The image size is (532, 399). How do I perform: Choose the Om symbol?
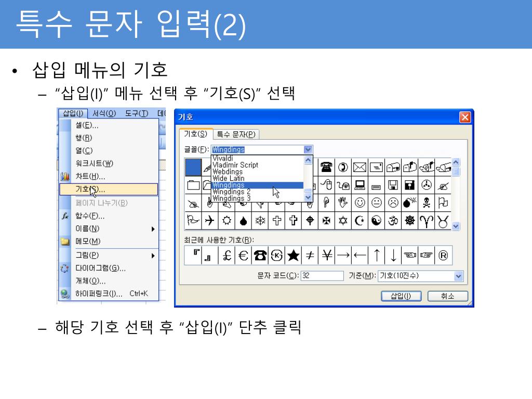[393, 221]
